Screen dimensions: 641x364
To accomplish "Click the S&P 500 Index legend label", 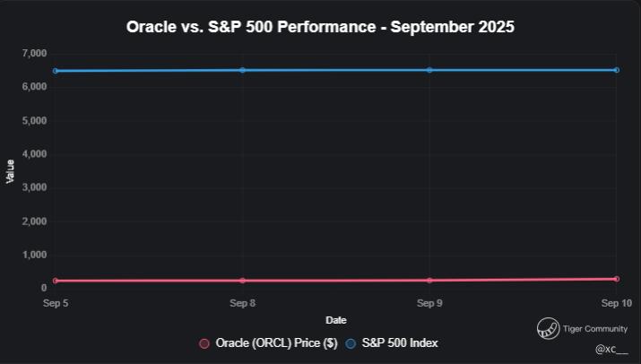I will (x=400, y=343).
